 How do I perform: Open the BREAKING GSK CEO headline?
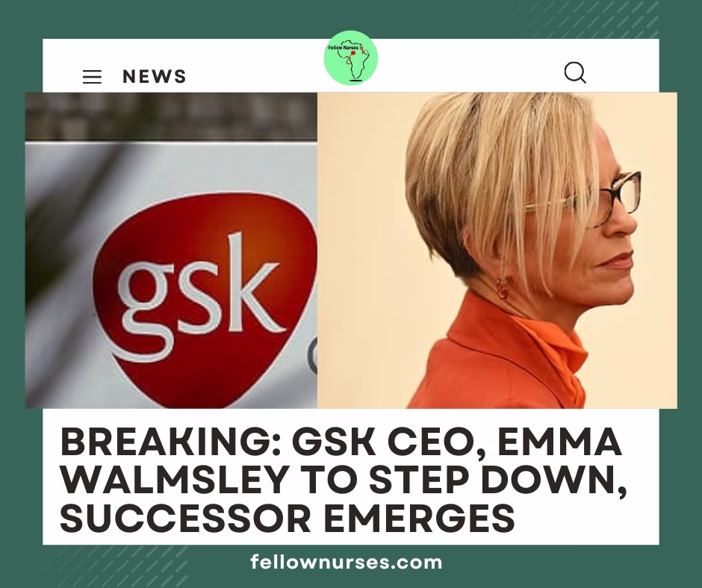(x=344, y=480)
